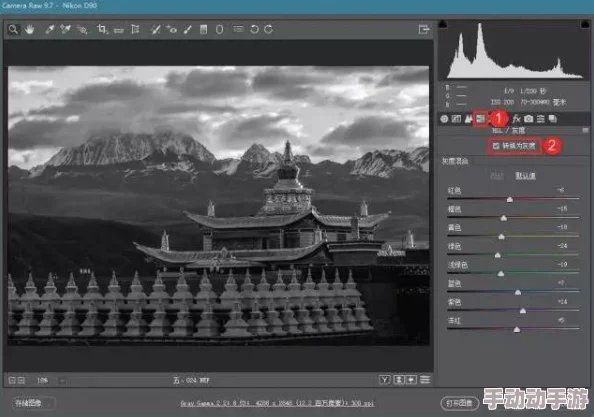The height and width of the screenshot is (417, 594).
Task: Adjust the 洋红 slider handle
Action: point(517,330)
